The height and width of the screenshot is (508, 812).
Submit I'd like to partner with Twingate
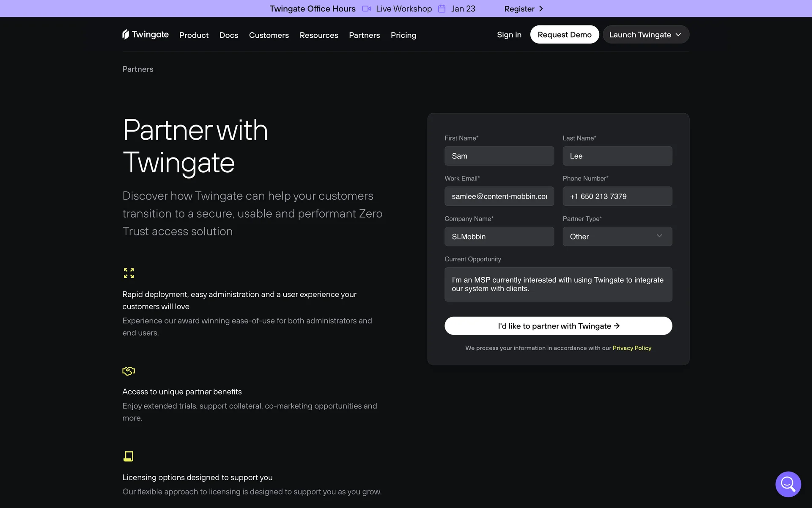pos(558,326)
